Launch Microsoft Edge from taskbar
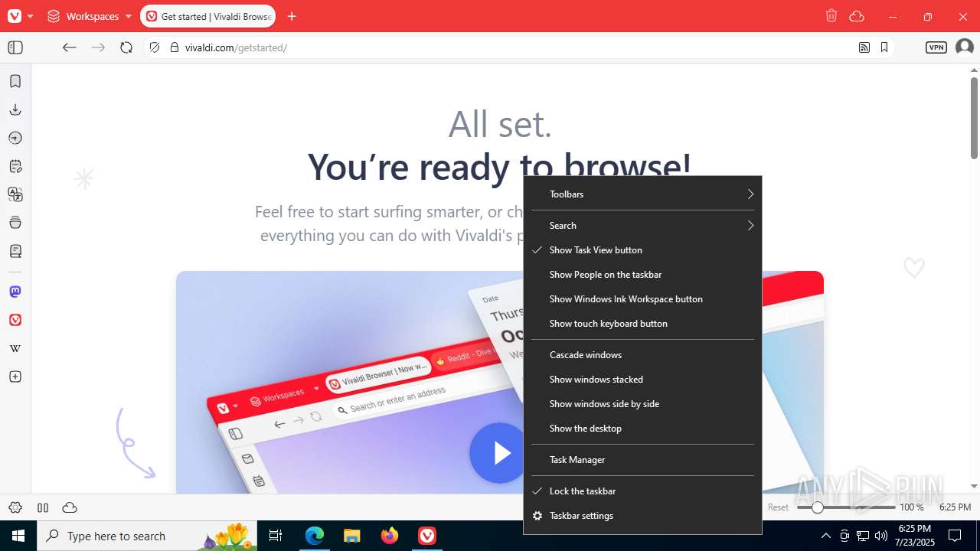Viewport: 980px width, 551px height. [x=315, y=536]
